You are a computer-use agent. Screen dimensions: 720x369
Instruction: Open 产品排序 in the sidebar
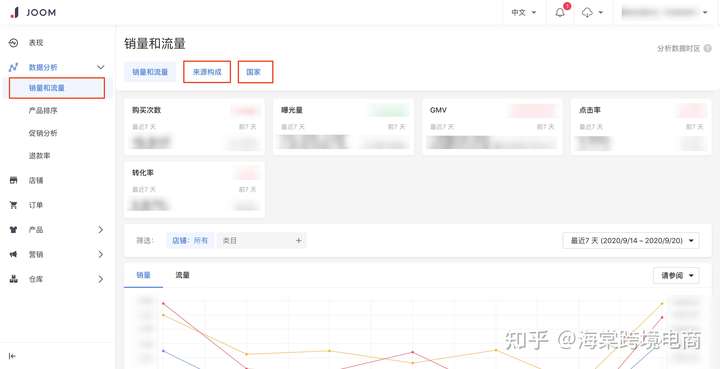[x=43, y=111]
